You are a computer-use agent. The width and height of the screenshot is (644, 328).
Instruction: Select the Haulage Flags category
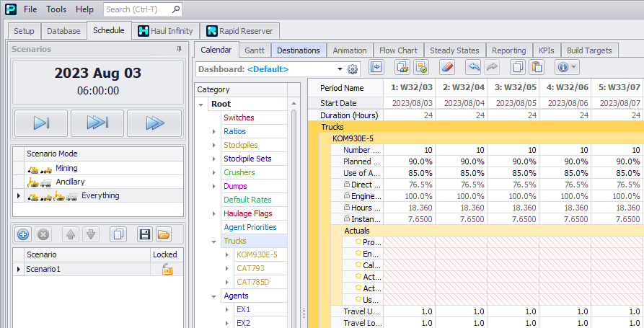[x=247, y=213]
